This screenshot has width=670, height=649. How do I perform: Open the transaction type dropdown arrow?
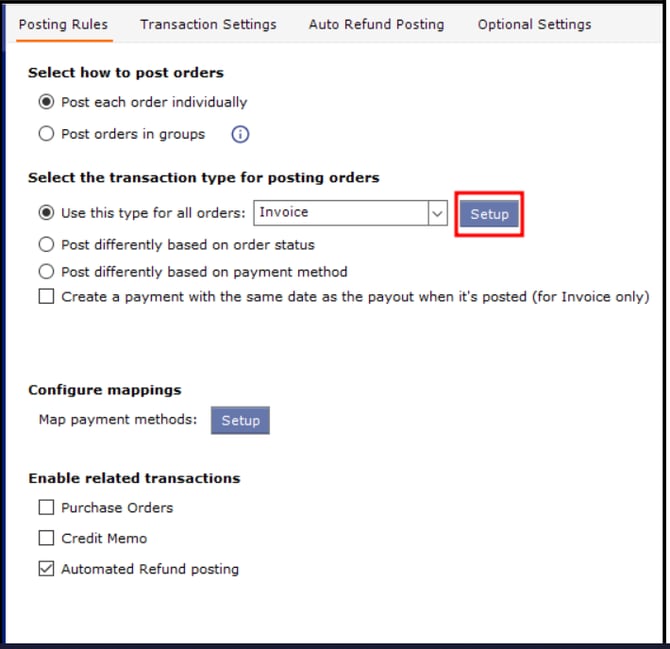(x=437, y=213)
